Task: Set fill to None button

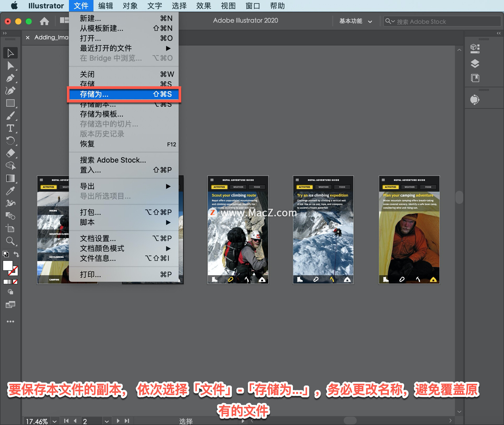Action: point(15,282)
